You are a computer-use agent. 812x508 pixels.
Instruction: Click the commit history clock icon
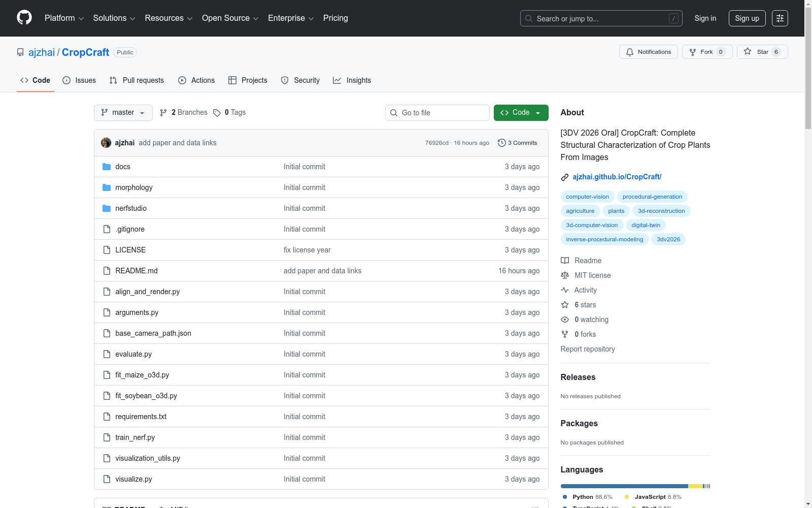(502, 143)
